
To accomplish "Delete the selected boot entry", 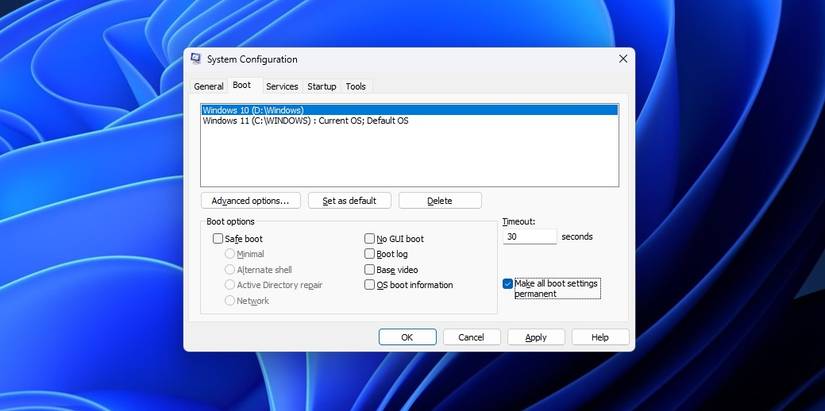I will (440, 201).
